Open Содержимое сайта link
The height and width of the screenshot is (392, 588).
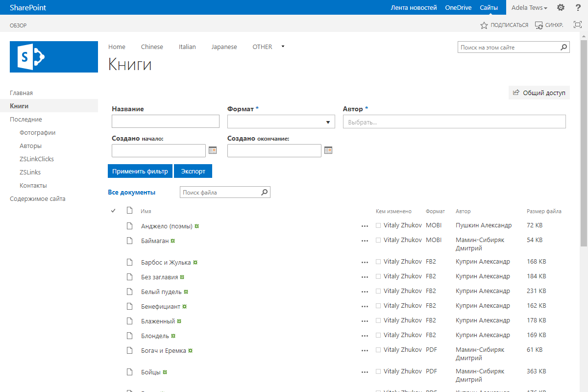(37, 199)
